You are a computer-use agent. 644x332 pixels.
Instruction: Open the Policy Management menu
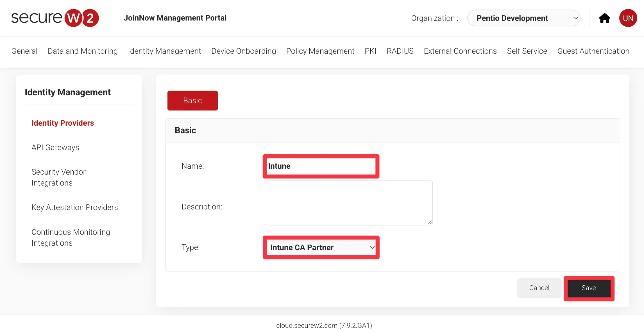(320, 51)
